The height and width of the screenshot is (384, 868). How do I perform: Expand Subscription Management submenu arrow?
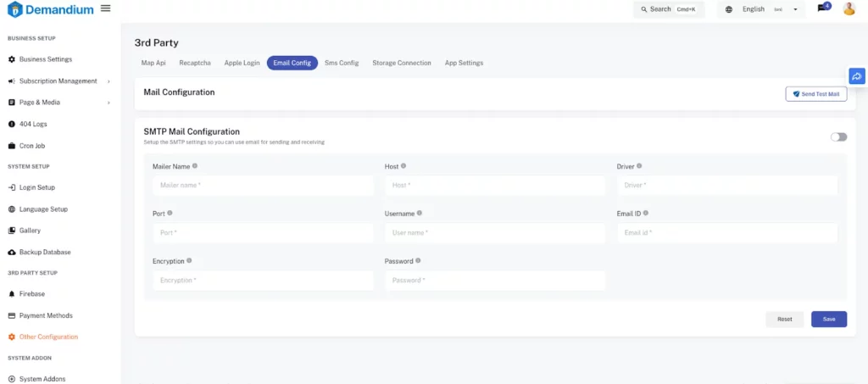click(x=108, y=81)
